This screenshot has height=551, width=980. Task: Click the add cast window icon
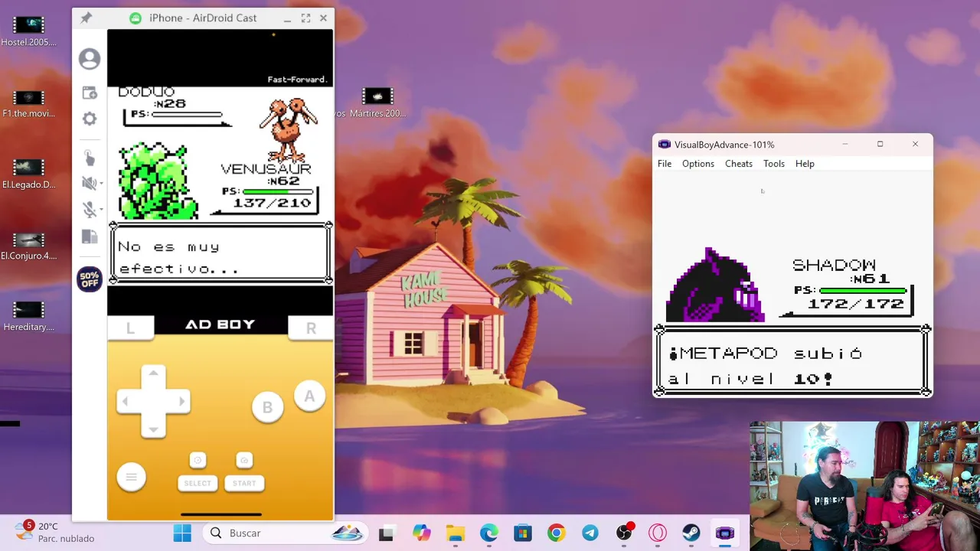point(90,93)
